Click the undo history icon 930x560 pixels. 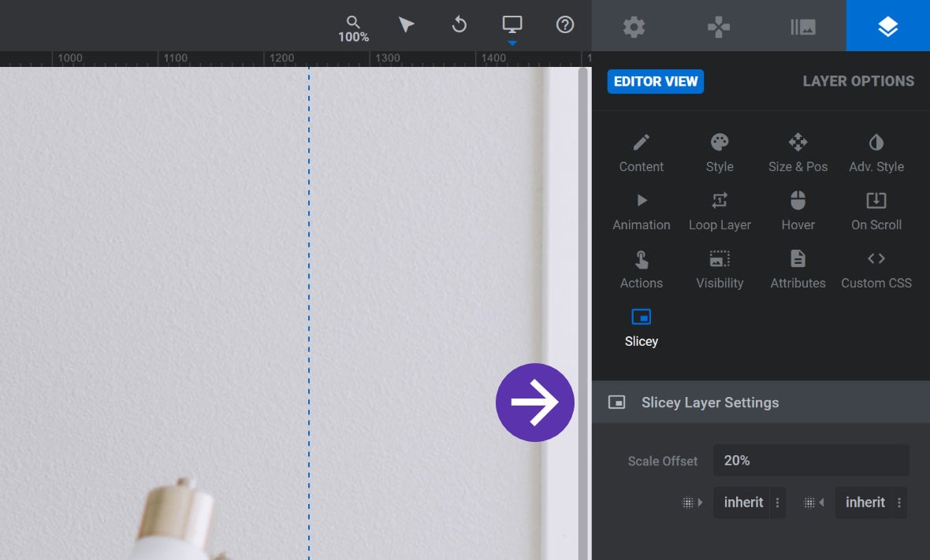[x=459, y=25]
